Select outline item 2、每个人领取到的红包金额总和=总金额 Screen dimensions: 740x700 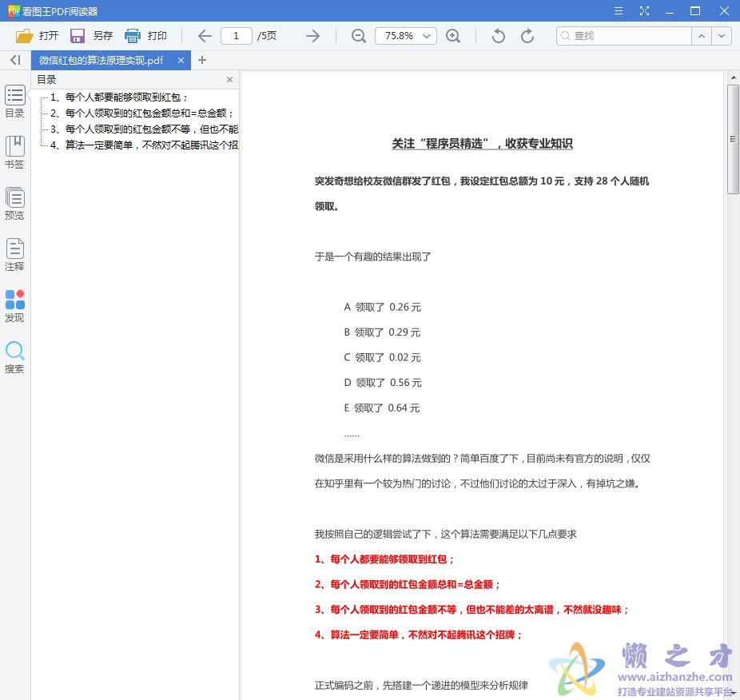tap(142, 113)
